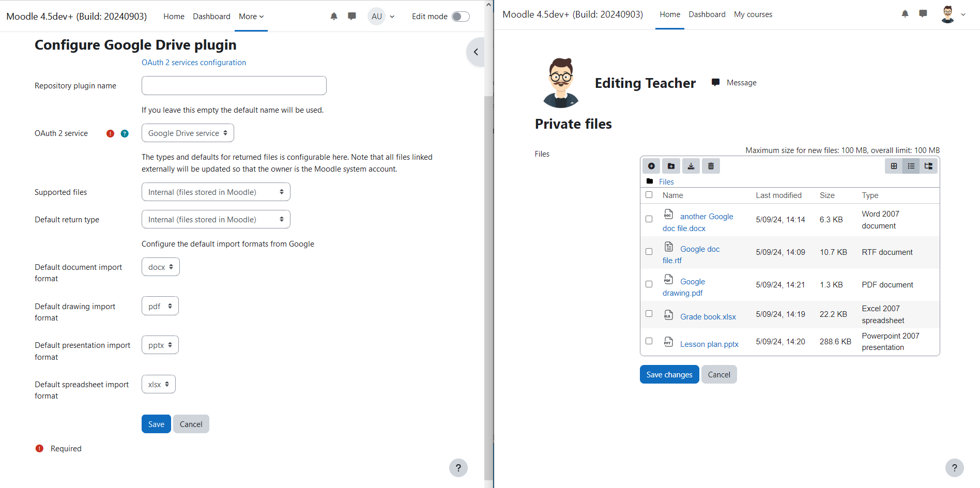Click the Repository plugin name input field
The width and height of the screenshot is (980, 488).
(x=234, y=85)
